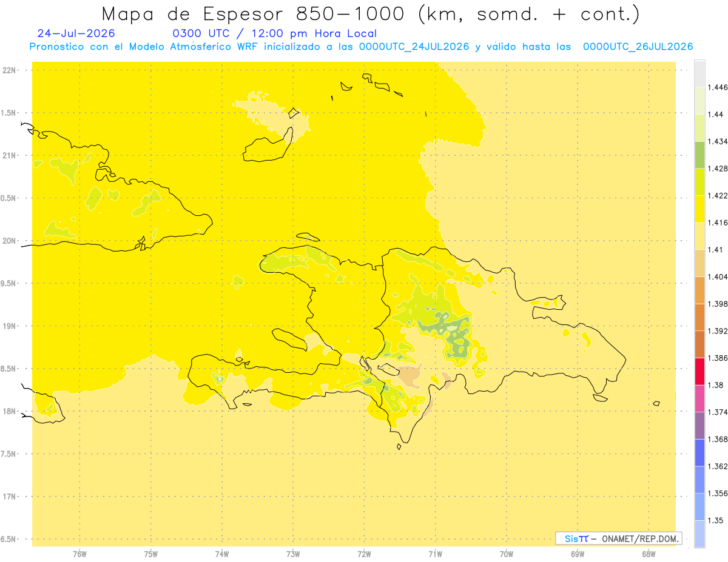
Task: Click the legend value '1.446'
Action: click(x=719, y=87)
